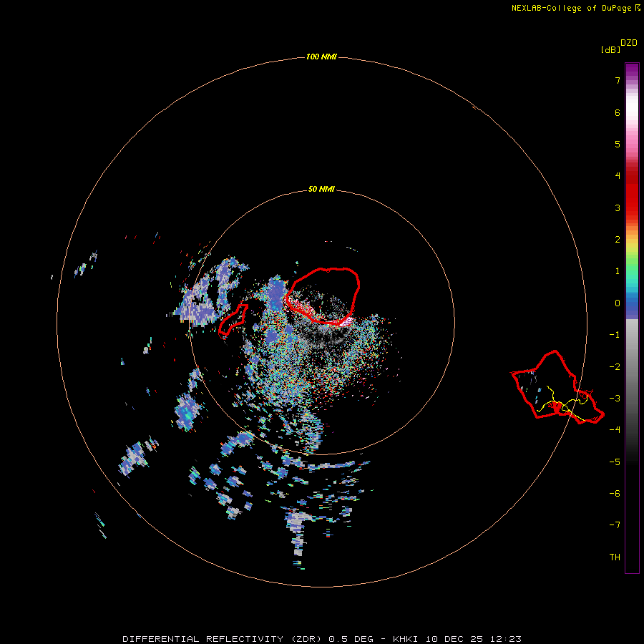Click the -3 value on the color scale
644x644 pixels.
click(615, 399)
